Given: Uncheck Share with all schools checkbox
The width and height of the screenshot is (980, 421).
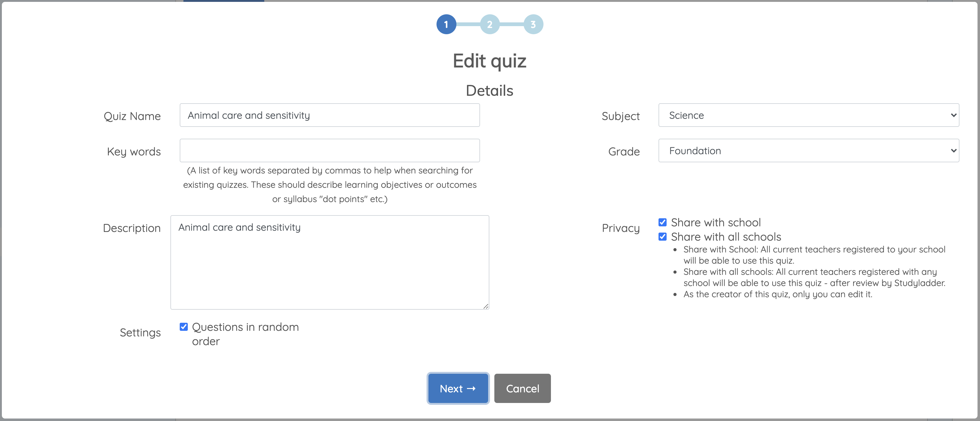Looking at the screenshot, I should click(662, 237).
